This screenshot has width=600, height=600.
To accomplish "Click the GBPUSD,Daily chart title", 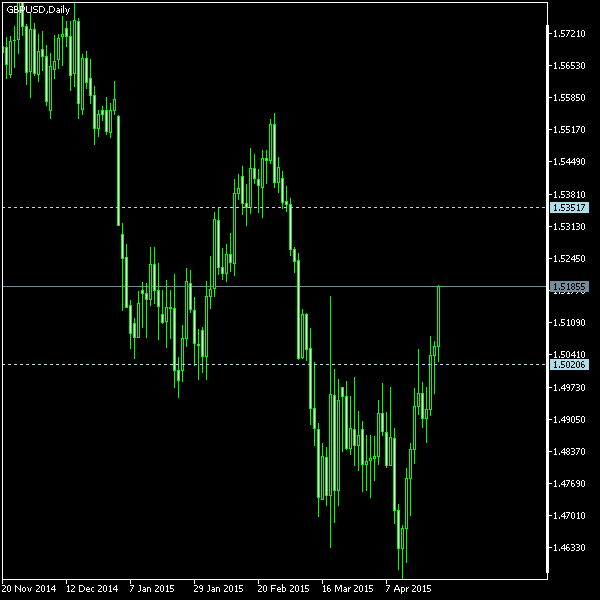I will click(x=38, y=10).
